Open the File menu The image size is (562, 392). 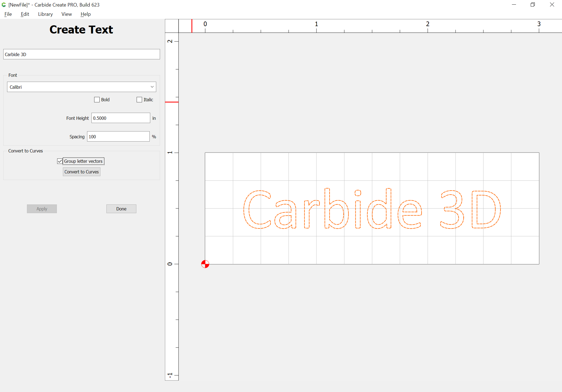(8, 14)
